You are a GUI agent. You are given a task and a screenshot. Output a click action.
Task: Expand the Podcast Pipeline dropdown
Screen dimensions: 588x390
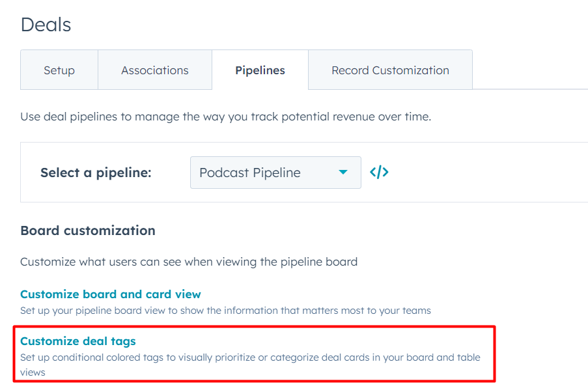(275, 173)
